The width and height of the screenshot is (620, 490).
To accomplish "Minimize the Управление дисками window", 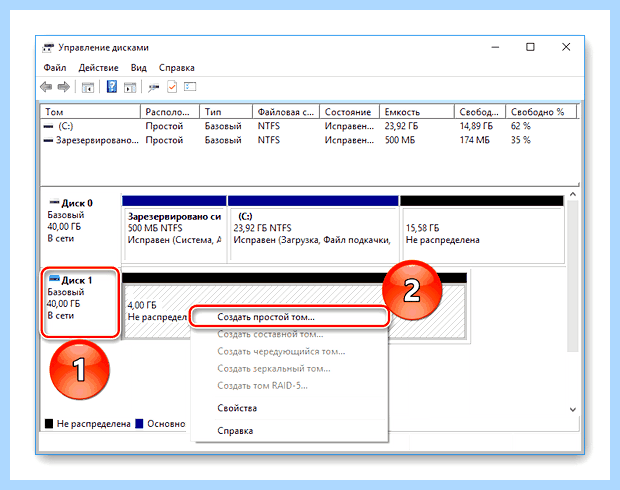I will click(x=495, y=47).
